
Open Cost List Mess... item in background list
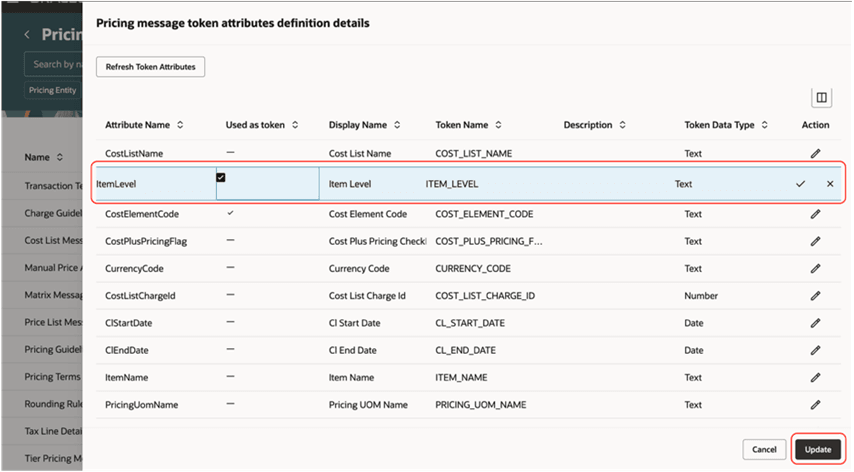(x=53, y=241)
